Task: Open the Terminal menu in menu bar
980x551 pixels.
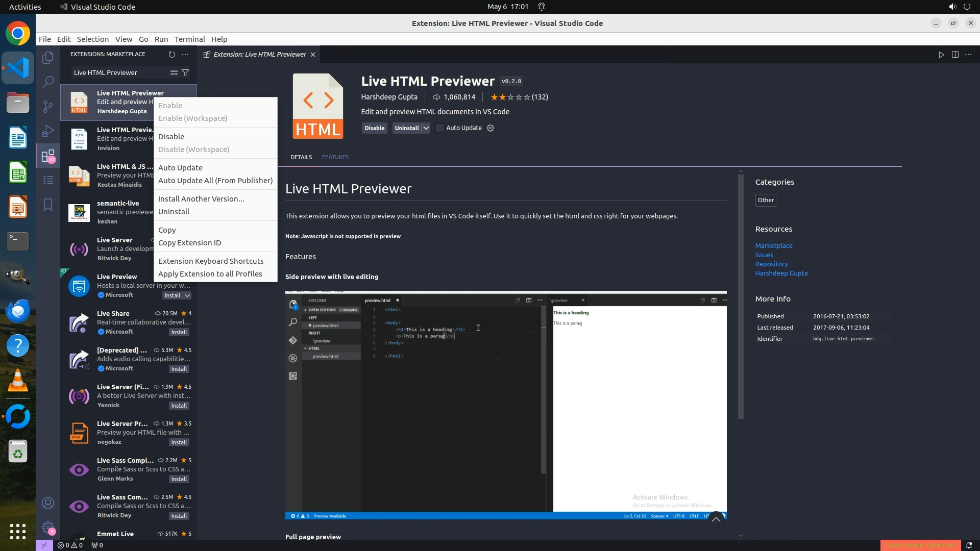Action: click(189, 39)
